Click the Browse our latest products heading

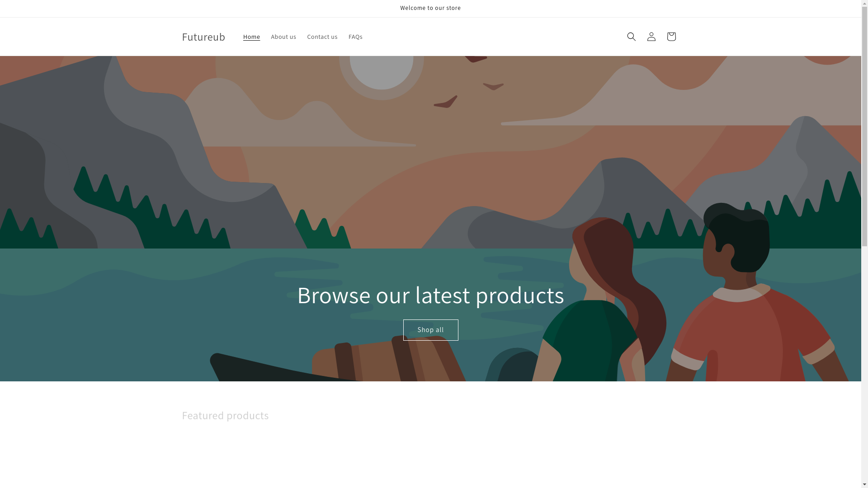430,295
